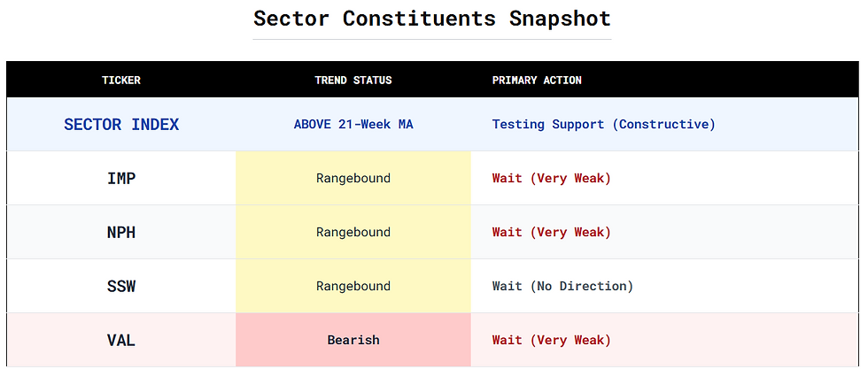The height and width of the screenshot is (377, 868).
Task: Click Wait (Very Weak) in the NPH row
Action: tap(551, 233)
